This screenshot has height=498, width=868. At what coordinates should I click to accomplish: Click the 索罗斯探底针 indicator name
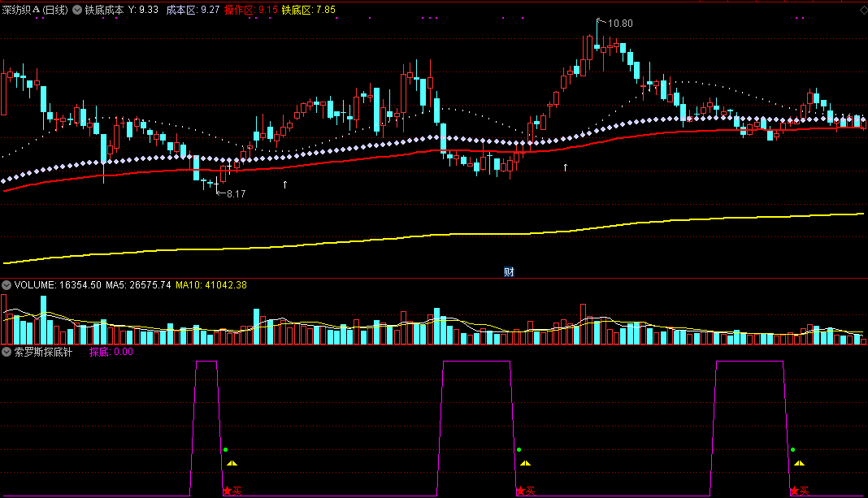tap(43, 352)
